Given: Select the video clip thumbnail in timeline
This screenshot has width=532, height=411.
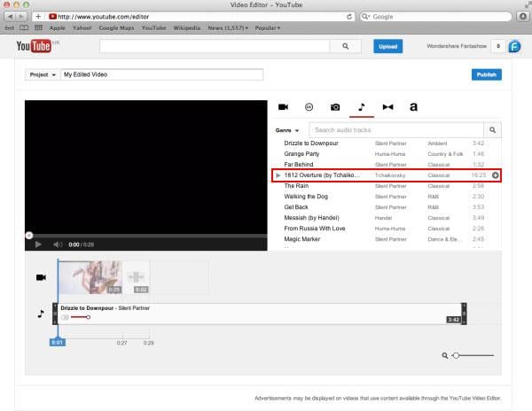Looking at the screenshot, I should (90, 277).
